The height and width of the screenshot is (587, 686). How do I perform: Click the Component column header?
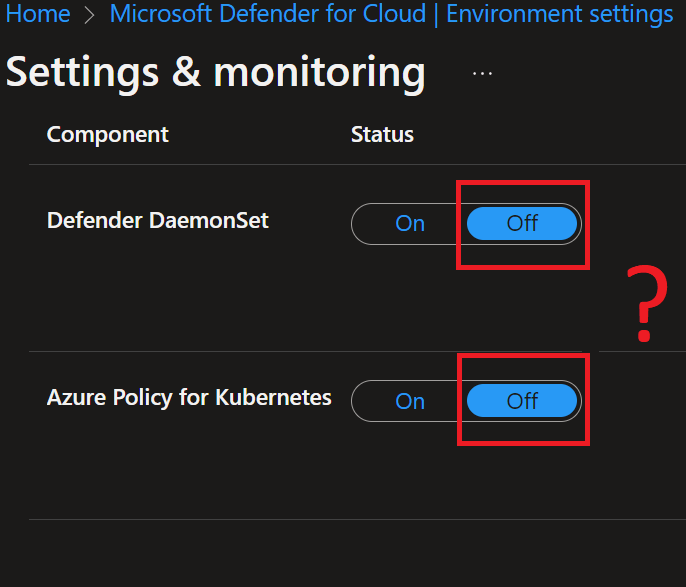pyautogui.click(x=108, y=134)
